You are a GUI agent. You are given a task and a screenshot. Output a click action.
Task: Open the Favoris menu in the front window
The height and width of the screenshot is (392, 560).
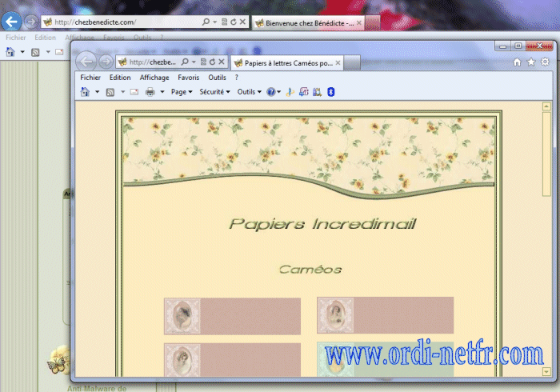pos(189,78)
